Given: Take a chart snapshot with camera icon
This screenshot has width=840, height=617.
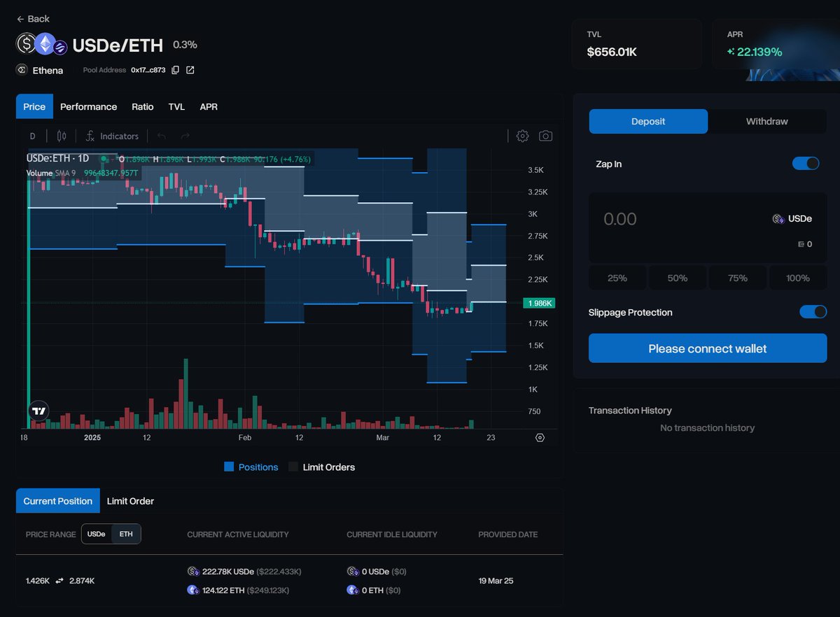Looking at the screenshot, I should (x=545, y=136).
